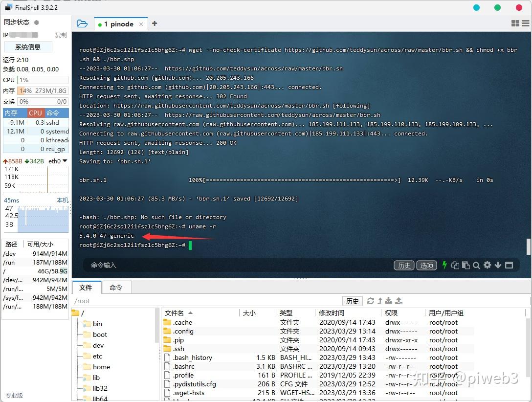Click the Settings gear in terminal toolbar

coord(487,265)
